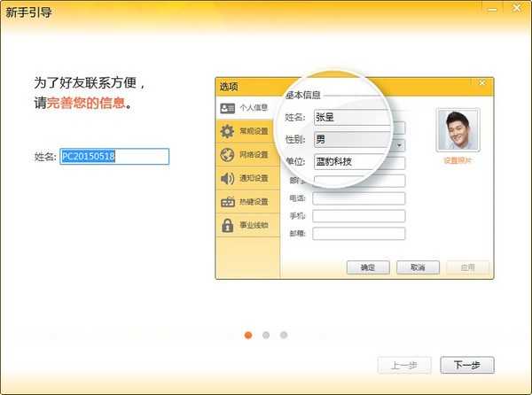Open the 性别 dropdown arrow
The height and width of the screenshot is (395, 532).
[x=400, y=145]
